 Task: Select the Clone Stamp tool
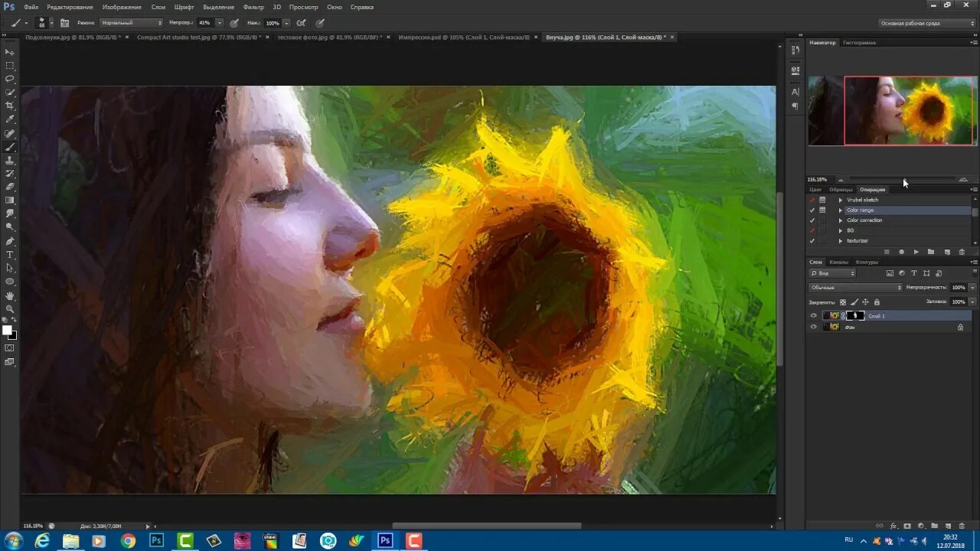(10, 160)
